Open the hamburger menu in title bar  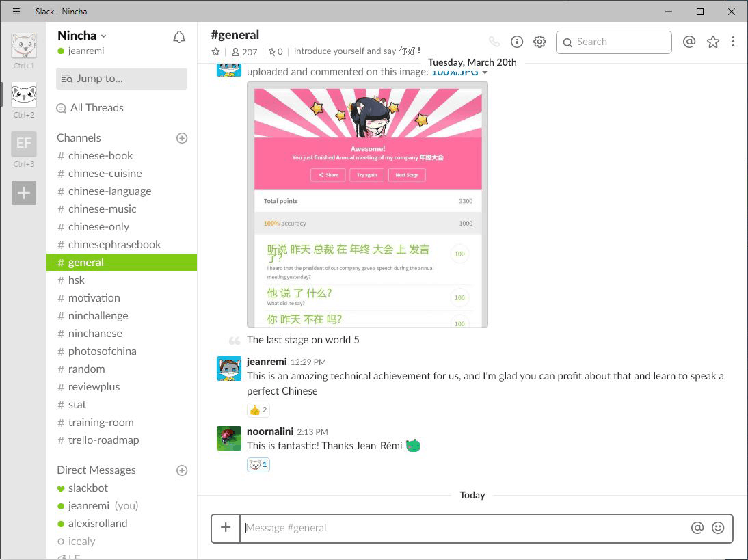point(16,11)
